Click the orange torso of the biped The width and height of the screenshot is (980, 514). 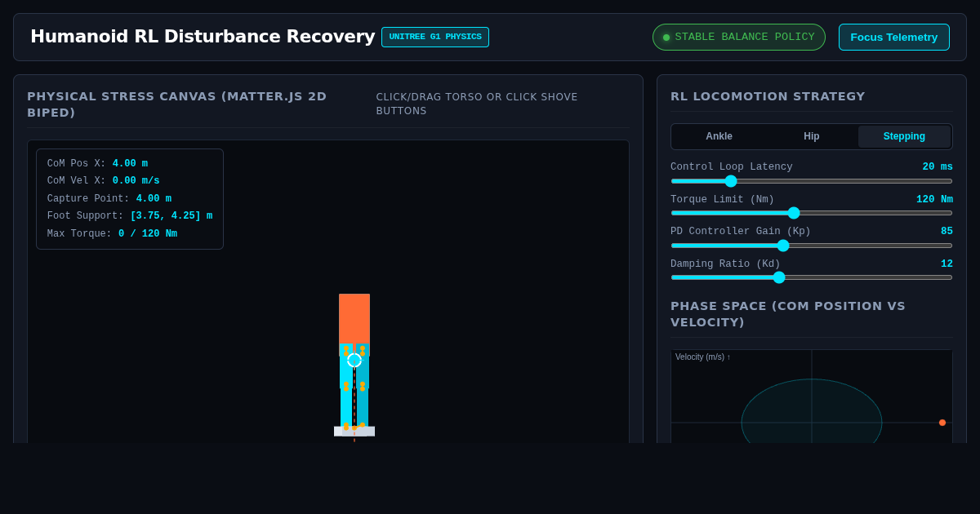(x=354, y=319)
